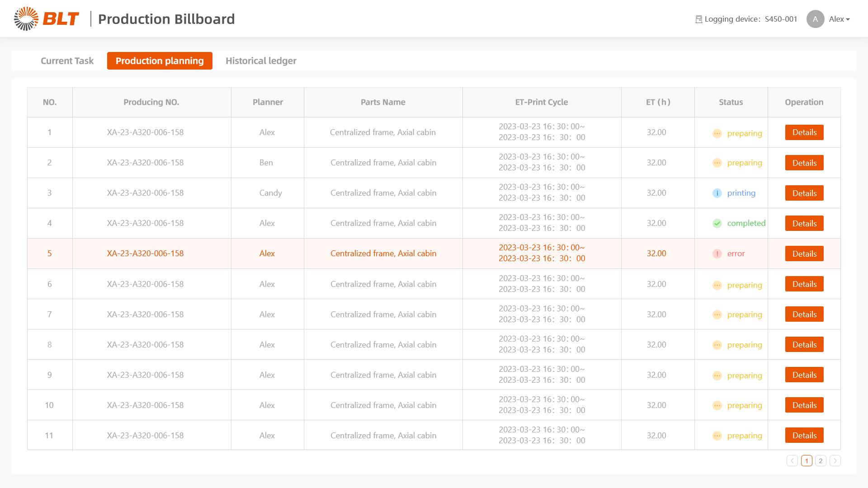Open Details for row 5 error task

point(804,253)
